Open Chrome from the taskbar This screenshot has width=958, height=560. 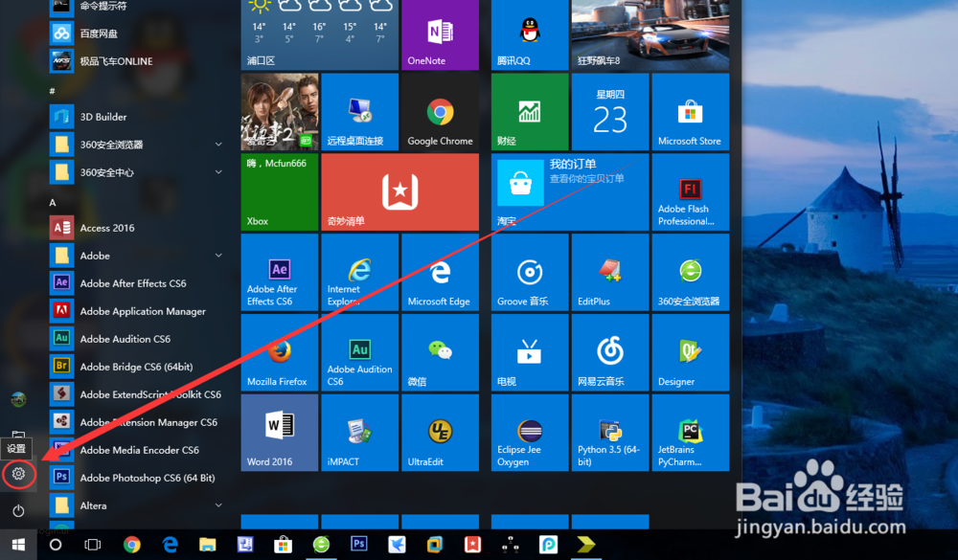(131, 545)
